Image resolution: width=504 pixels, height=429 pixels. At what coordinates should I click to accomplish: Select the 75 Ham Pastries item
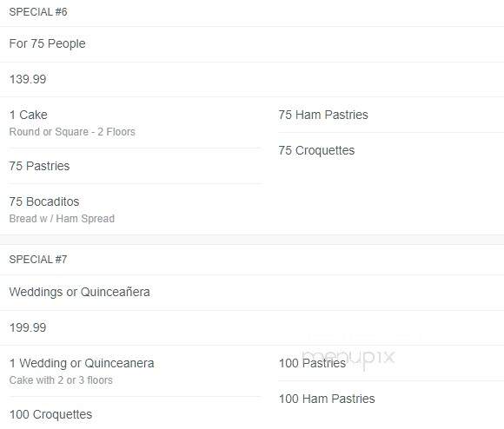[x=323, y=115]
